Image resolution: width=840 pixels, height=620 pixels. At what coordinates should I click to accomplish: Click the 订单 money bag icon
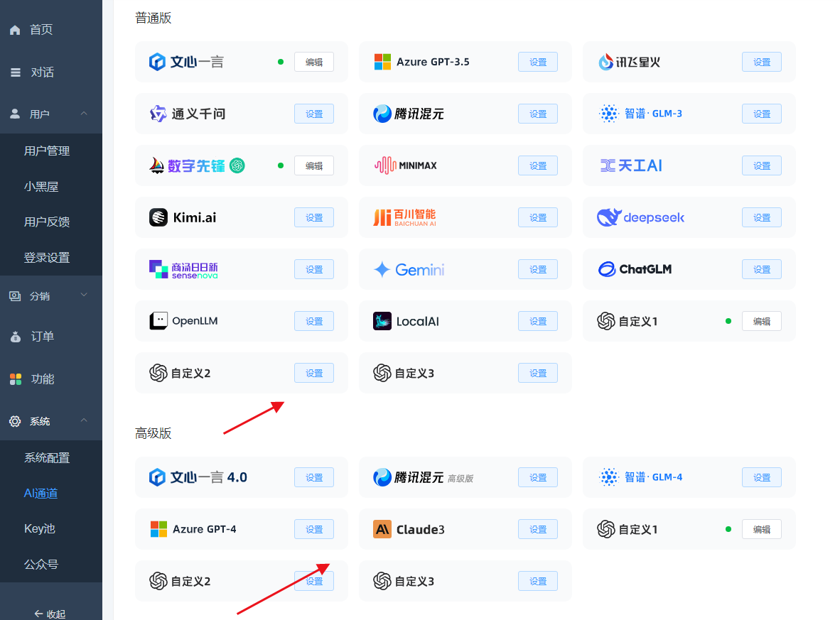pyautogui.click(x=16, y=337)
